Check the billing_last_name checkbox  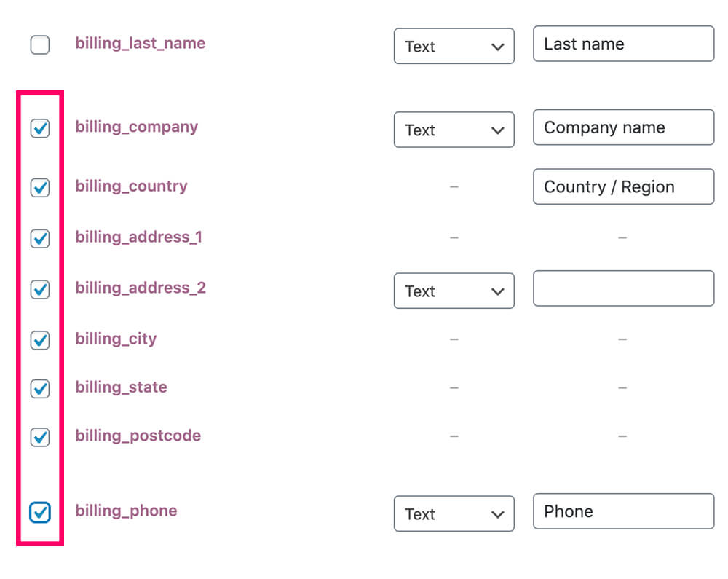40,45
